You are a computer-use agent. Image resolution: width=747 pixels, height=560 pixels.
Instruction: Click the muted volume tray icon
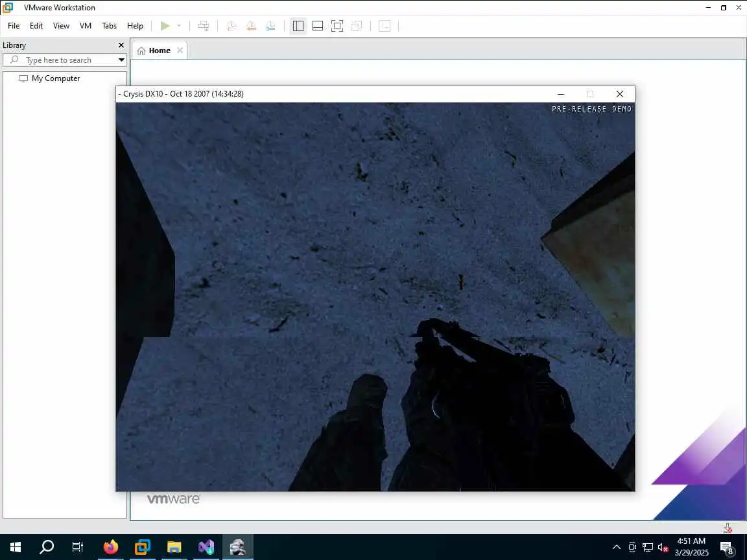pyautogui.click(x=663, y=547)
